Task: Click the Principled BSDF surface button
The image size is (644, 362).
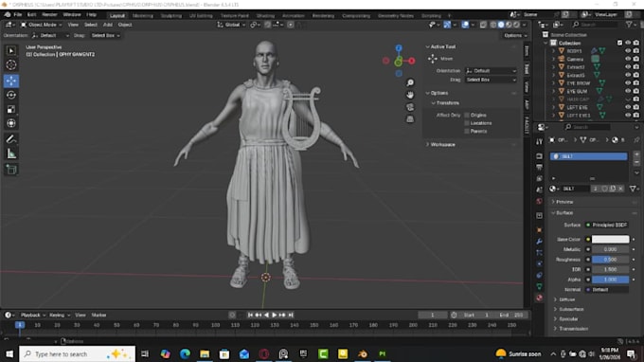Action: tap(606, 226)
